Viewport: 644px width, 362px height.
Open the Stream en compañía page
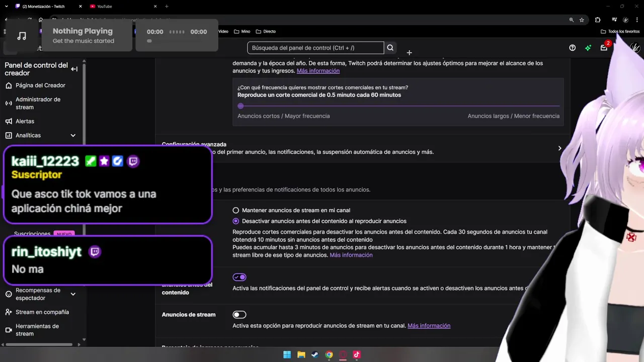click(42, 312)
